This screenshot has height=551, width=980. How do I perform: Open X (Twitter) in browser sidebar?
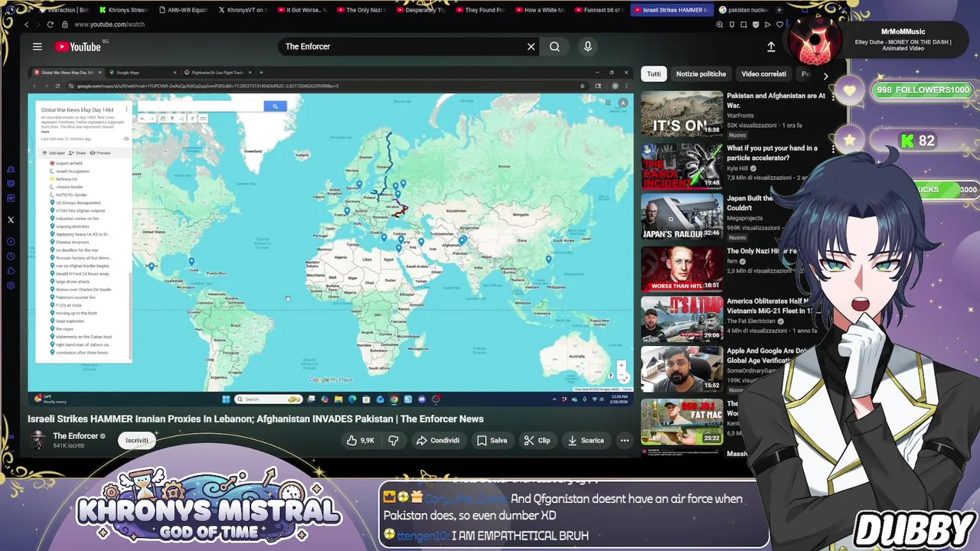click(x=11, y=220)
